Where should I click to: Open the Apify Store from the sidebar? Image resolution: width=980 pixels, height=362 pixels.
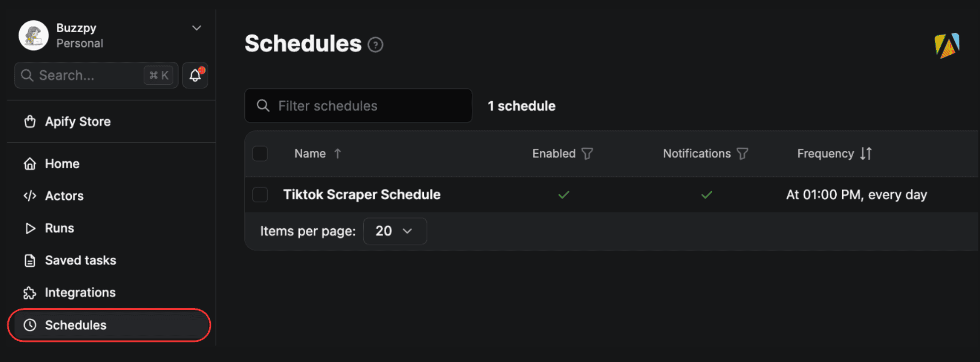pos(77,121)
